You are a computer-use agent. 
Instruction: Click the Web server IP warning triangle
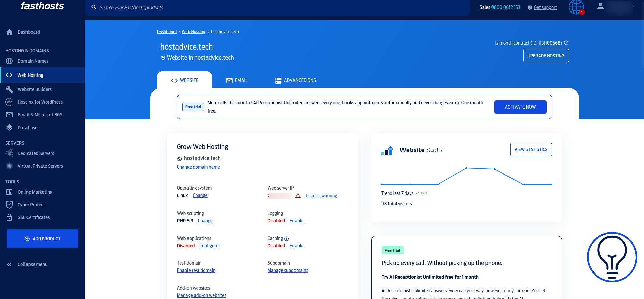(x=298, y=196)
